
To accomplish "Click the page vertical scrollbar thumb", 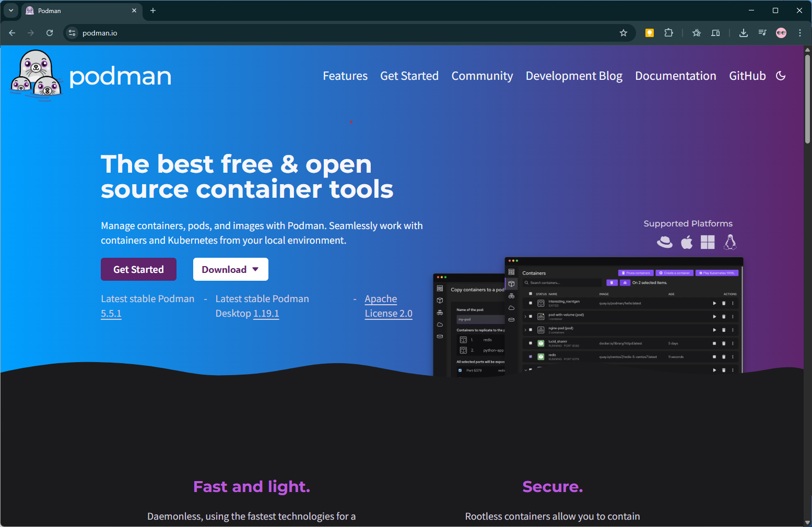I will 808,98.
